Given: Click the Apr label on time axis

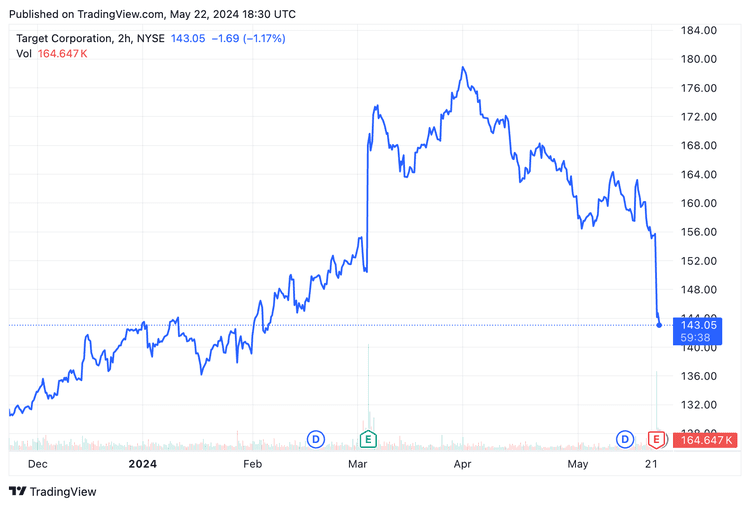Looking at the screenshot, I should [461, 464].
